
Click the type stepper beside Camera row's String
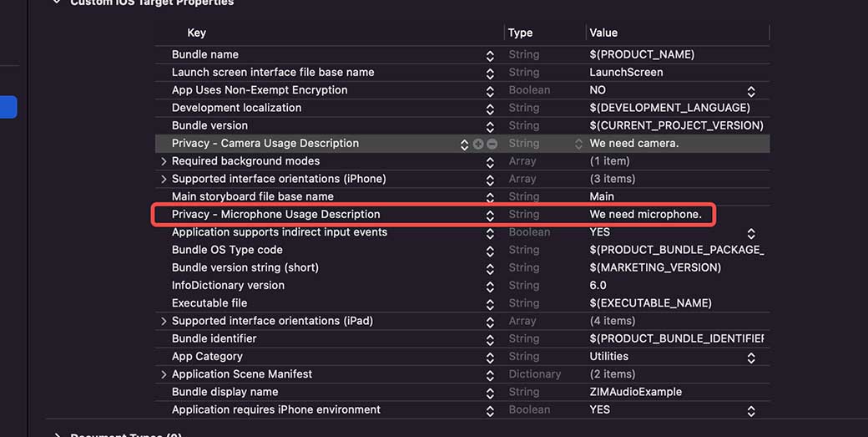578,144
